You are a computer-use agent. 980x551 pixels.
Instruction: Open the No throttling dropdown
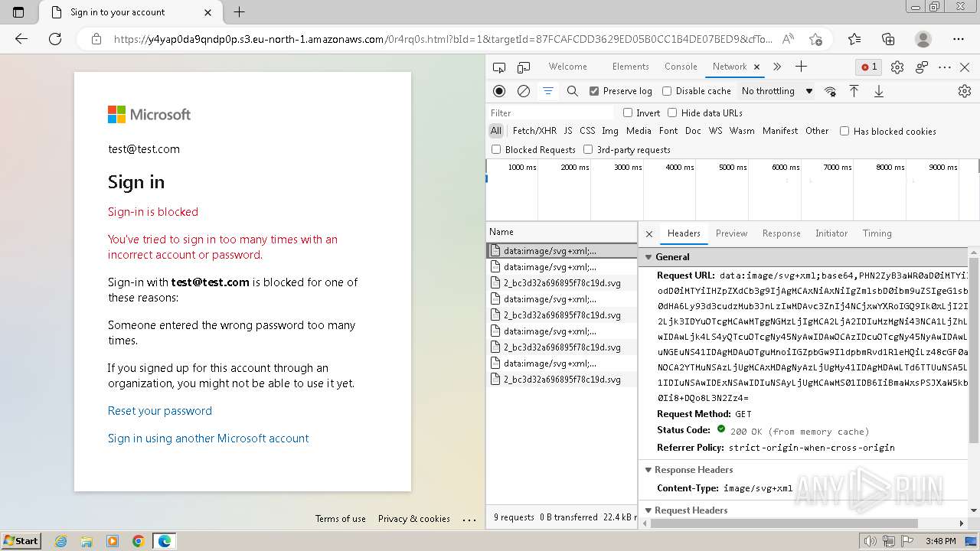click(776, 91)
